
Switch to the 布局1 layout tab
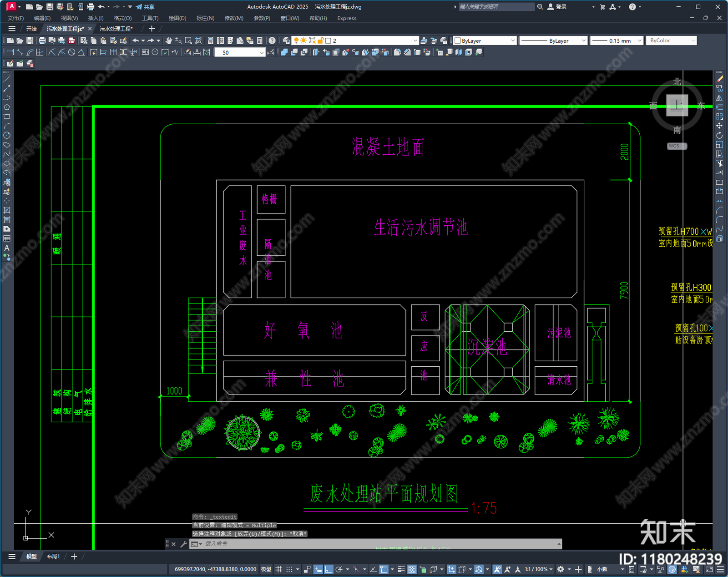pyautogui.click(x=53, y=556)
